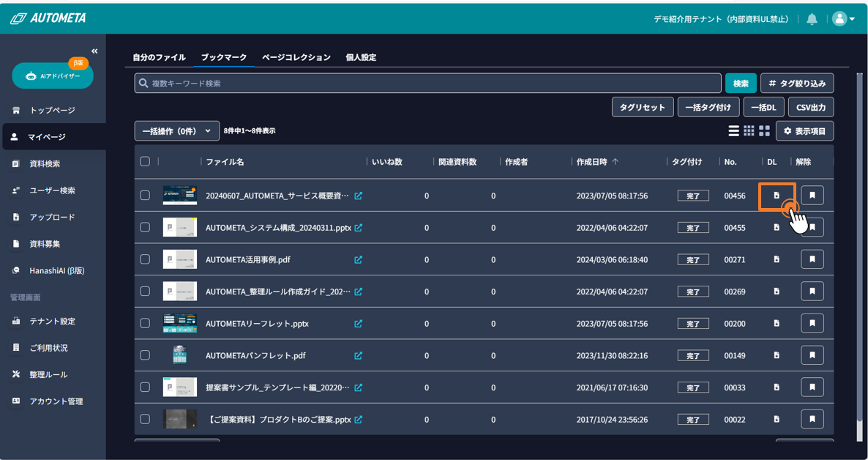
Task: Focus the 複数キーワード検索 search field
Action: [x=428, y=83]
